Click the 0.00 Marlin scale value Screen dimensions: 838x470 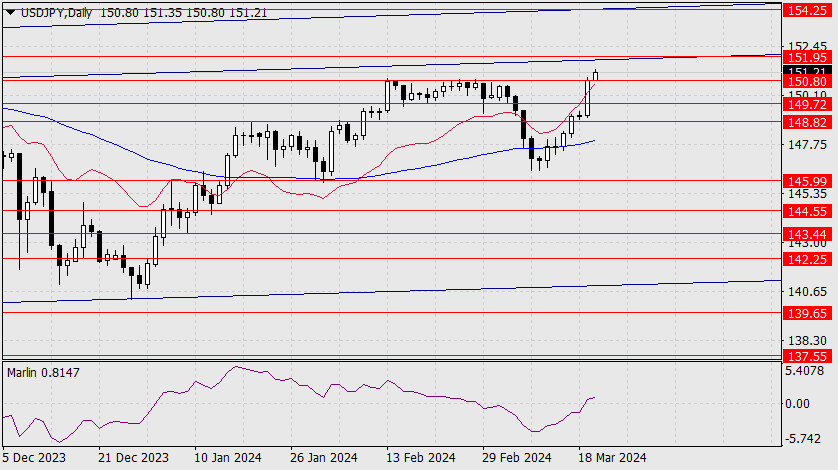(797, 404)
